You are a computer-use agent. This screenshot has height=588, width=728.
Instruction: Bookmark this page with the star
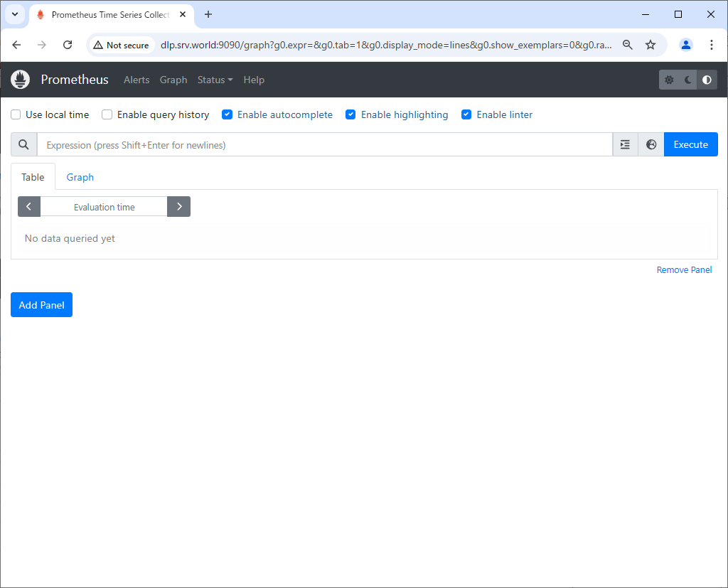pos(651,45)
